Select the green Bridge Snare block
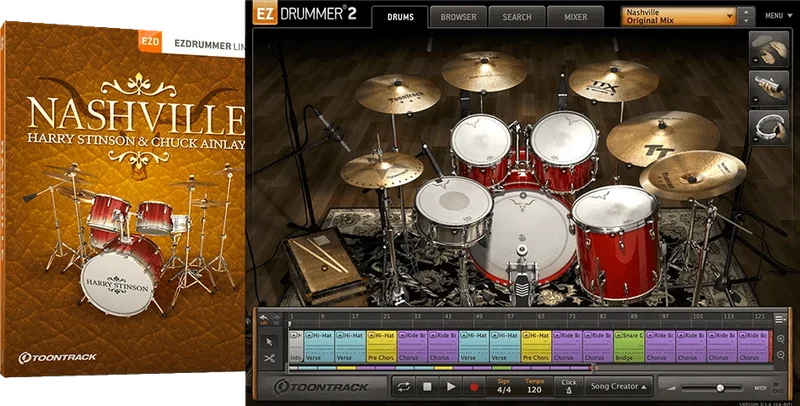The height and width of the screenshot is (406, 800). [x=629, y=346]
